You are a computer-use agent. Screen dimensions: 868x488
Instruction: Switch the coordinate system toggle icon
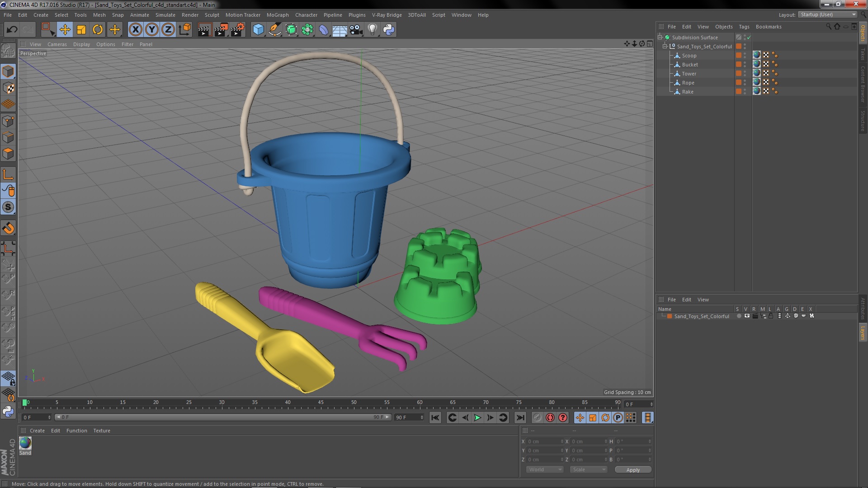pyautogui.click(x=184, y=30)
